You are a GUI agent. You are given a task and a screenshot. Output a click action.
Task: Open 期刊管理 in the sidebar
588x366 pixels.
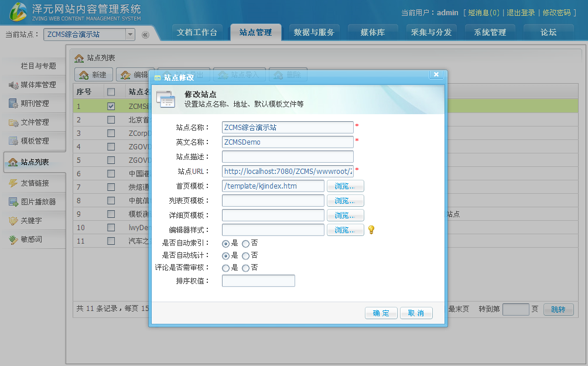click(34, 104)
